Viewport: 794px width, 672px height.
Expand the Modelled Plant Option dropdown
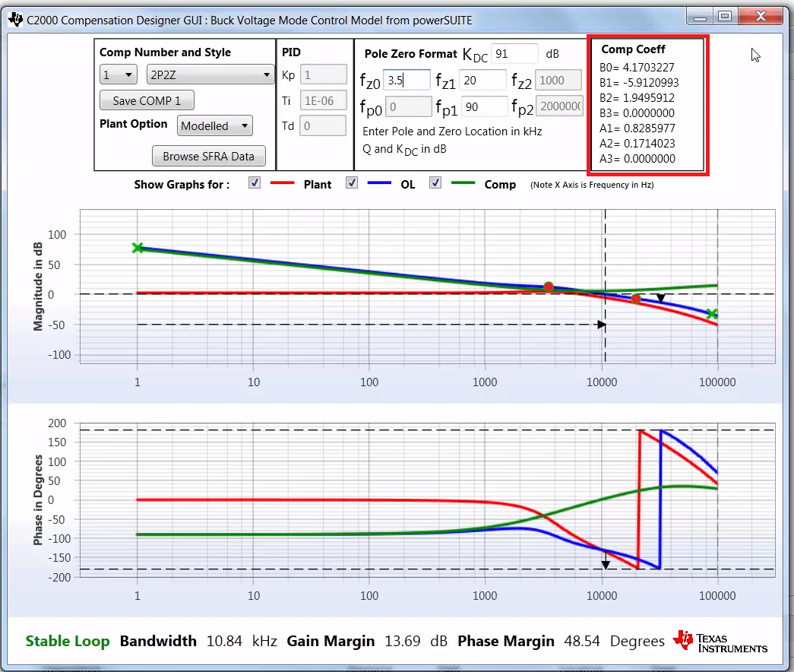coord(214,125)
